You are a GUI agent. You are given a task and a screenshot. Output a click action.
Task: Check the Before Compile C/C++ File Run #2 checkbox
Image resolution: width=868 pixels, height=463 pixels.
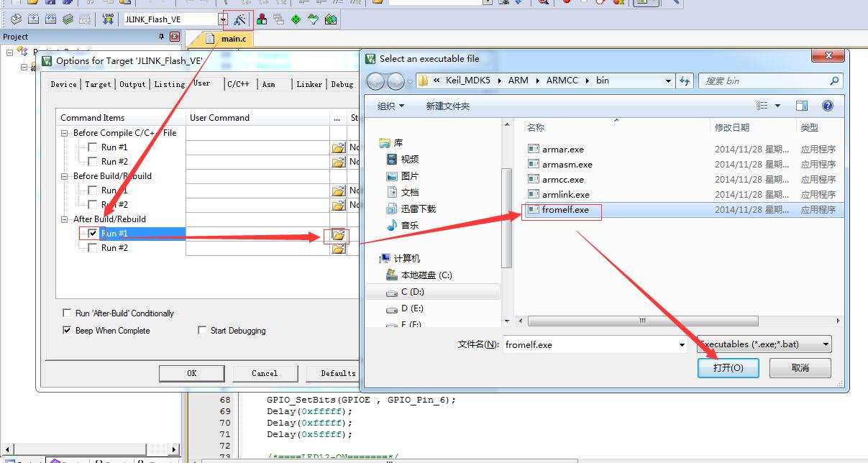(92, 162)
